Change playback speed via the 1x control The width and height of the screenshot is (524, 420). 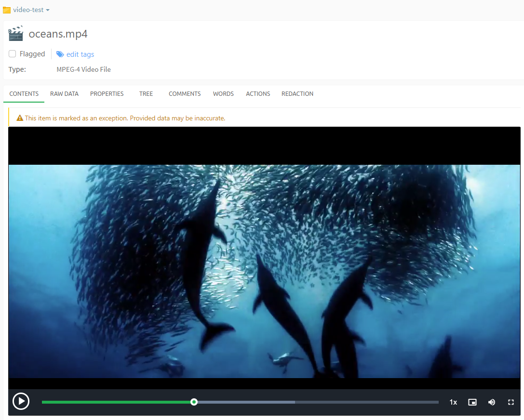(453, 402)
